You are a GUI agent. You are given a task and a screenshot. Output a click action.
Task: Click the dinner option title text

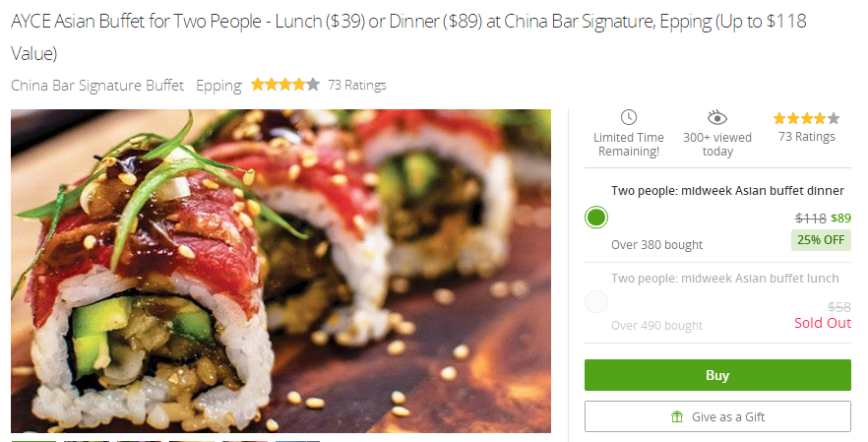(727, 191)
